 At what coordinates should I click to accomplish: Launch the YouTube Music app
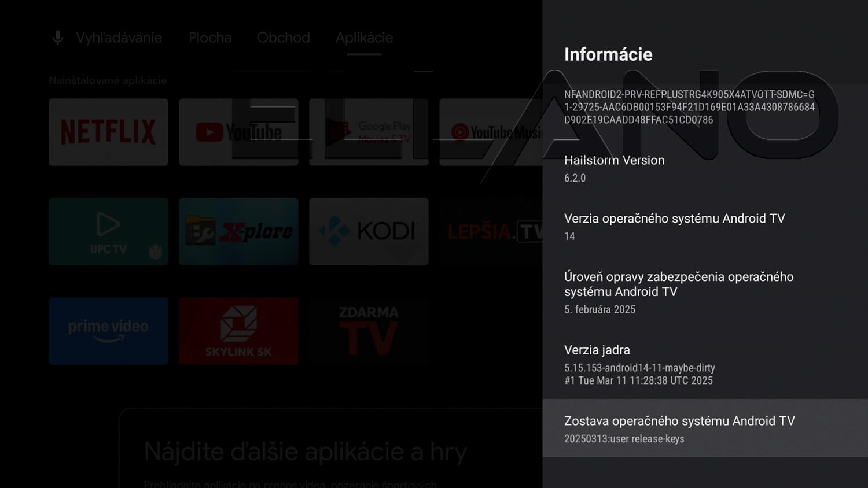click(491, 132)
